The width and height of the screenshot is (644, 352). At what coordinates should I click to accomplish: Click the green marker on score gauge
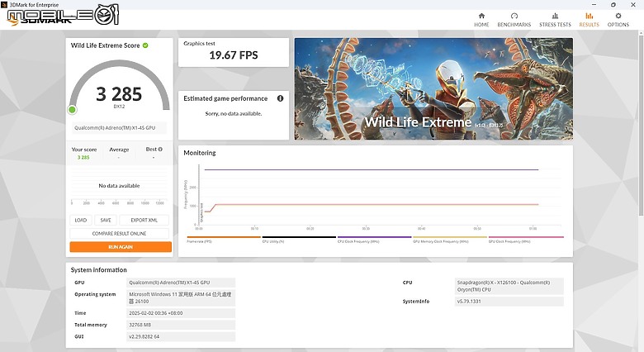click(x=73, y=109)
